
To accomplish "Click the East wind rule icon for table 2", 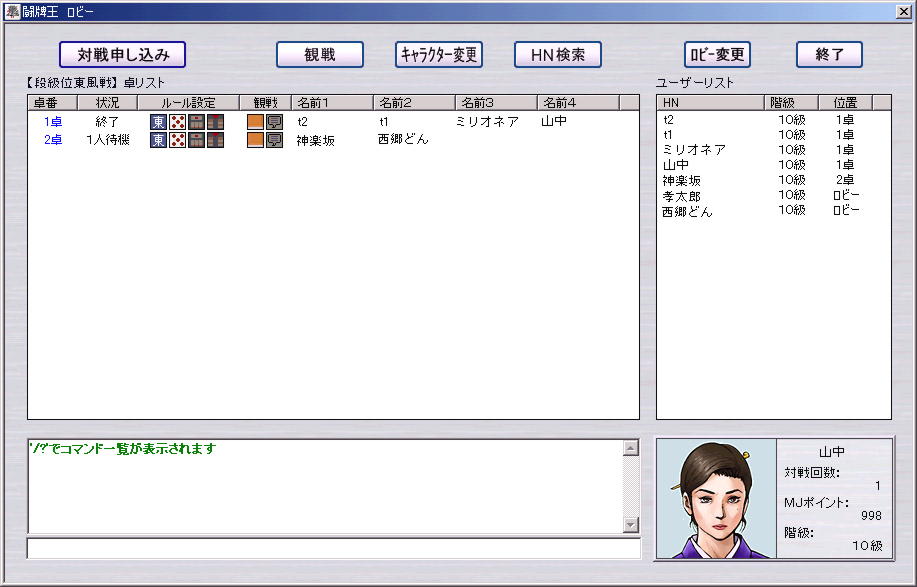I will pyautogui.click(x=159, y=140).
